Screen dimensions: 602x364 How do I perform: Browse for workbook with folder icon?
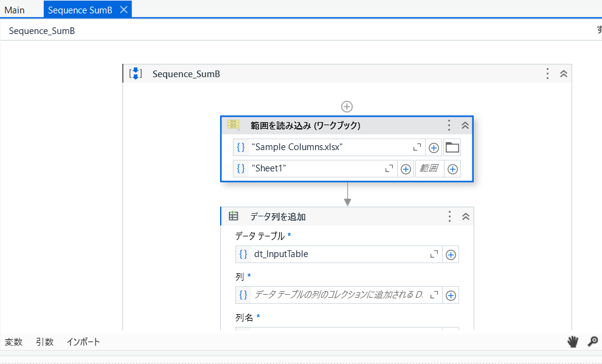tap(452, 147)
